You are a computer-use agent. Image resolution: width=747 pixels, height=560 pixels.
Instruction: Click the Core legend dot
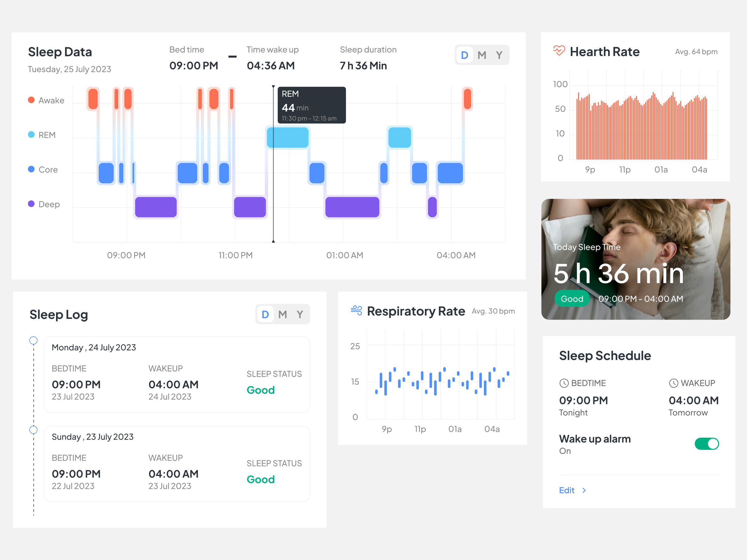click(31, 169)
